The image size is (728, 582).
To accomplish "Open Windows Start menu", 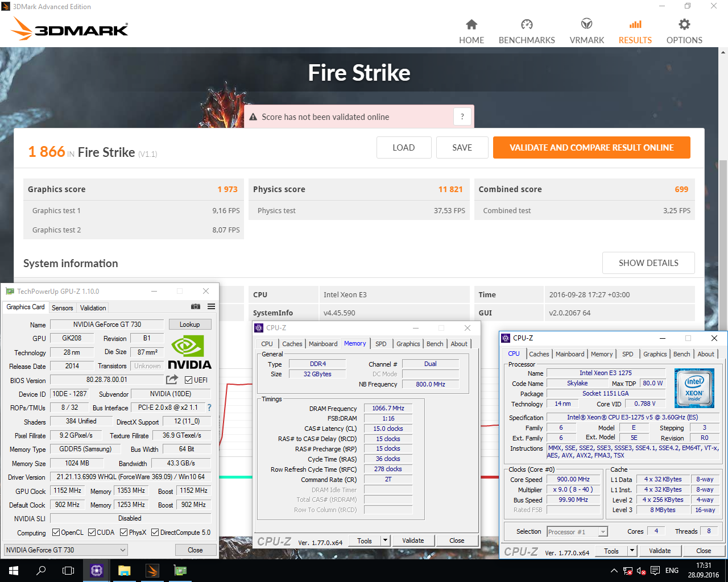I will tap(14, 571).
